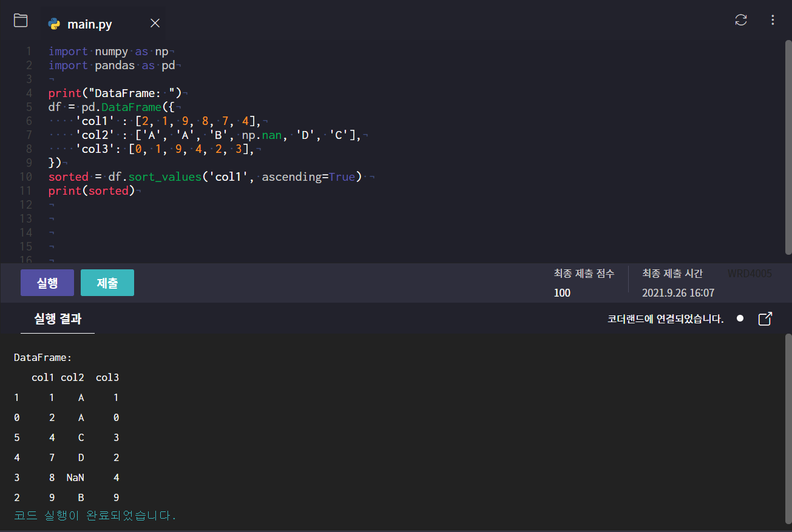Open the file explorer folder icon

point(21,20)
